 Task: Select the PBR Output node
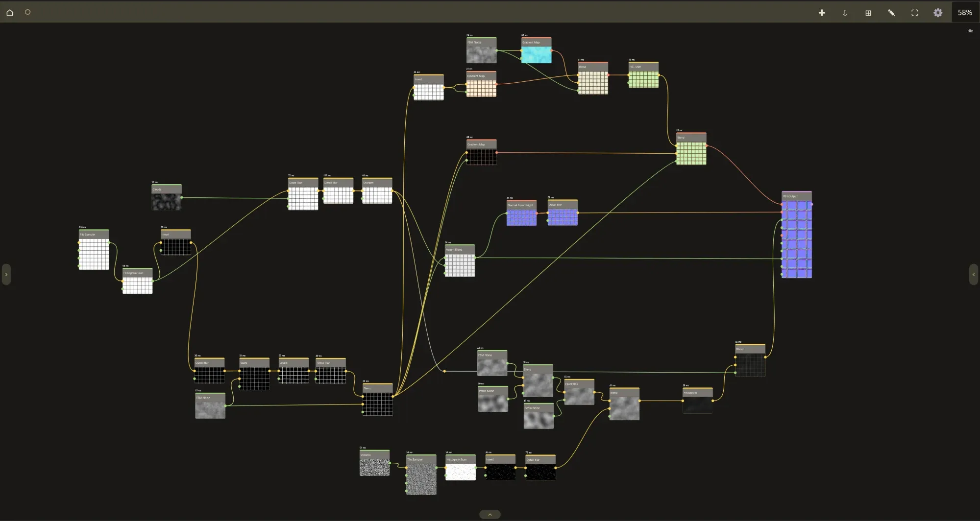[797, 235]
